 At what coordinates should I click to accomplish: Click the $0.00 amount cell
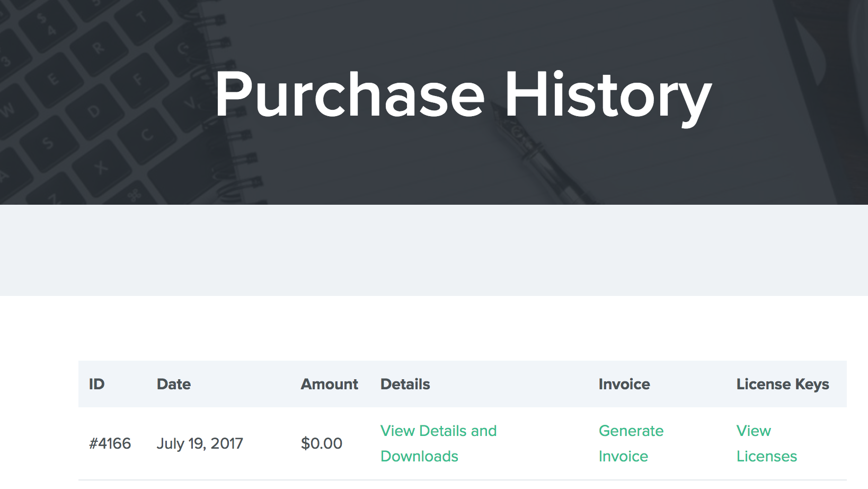click(x=322, y=443)
